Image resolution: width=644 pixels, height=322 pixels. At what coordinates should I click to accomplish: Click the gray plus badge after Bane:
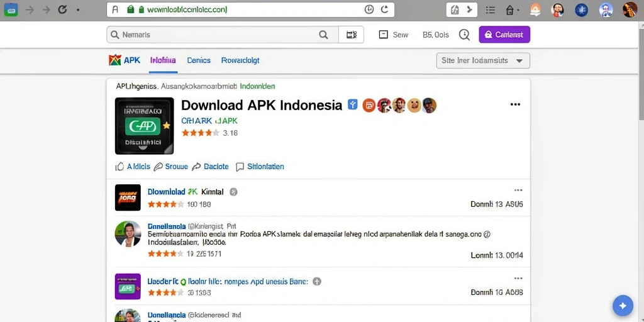[x=317, y=281]
